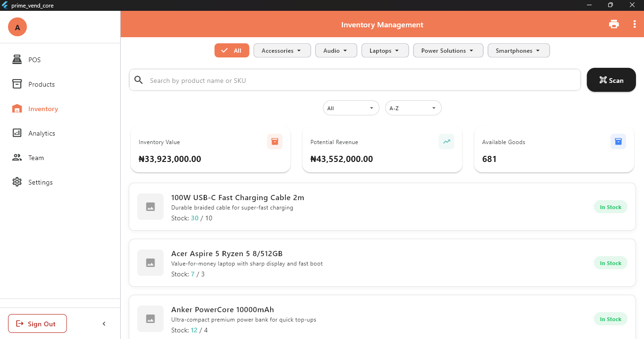Viewport: 644px width, 339px height.
Task: Expand the Laptops category dropdown
Action: [385, 51]
